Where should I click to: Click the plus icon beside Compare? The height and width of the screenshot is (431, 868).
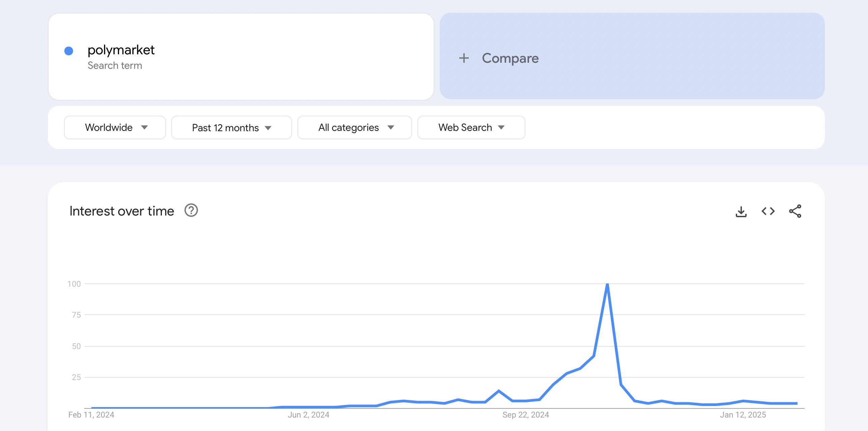[464, 58]
